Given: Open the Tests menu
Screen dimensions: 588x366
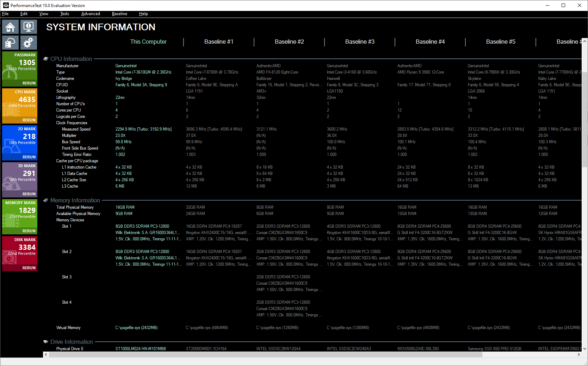Looking at the screenshot, I should click(64, 14).
